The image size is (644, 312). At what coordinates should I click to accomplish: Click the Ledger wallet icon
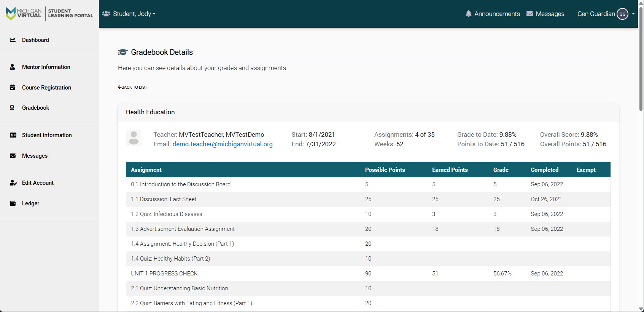coord(13,203)
